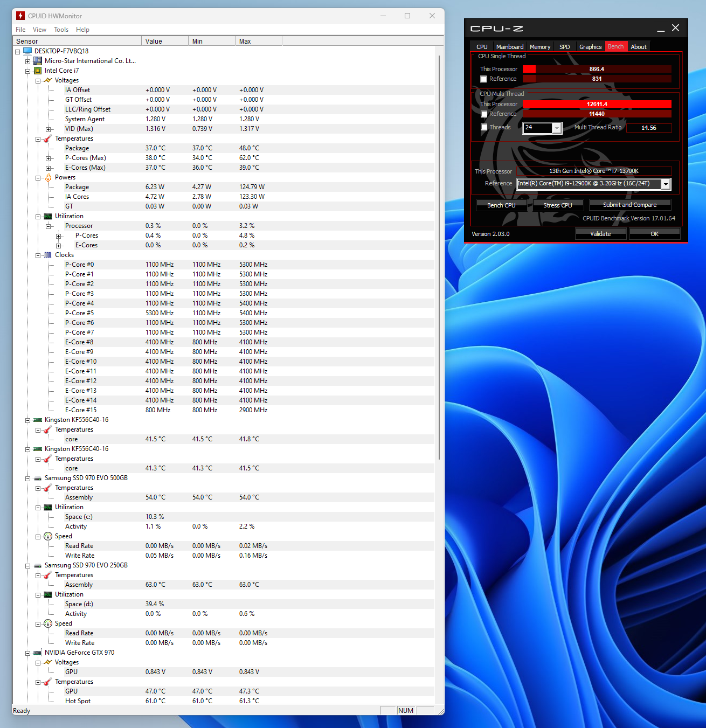
Task: Click the Validate button in CPU-Z
Action: pyautogui.click(x=600, y=234)
